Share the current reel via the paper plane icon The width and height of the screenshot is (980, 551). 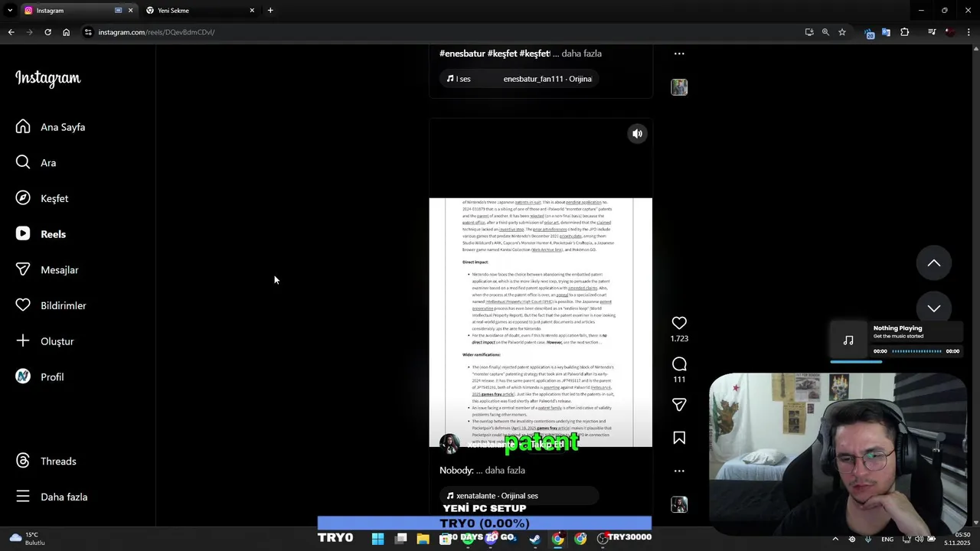[679, 404]
